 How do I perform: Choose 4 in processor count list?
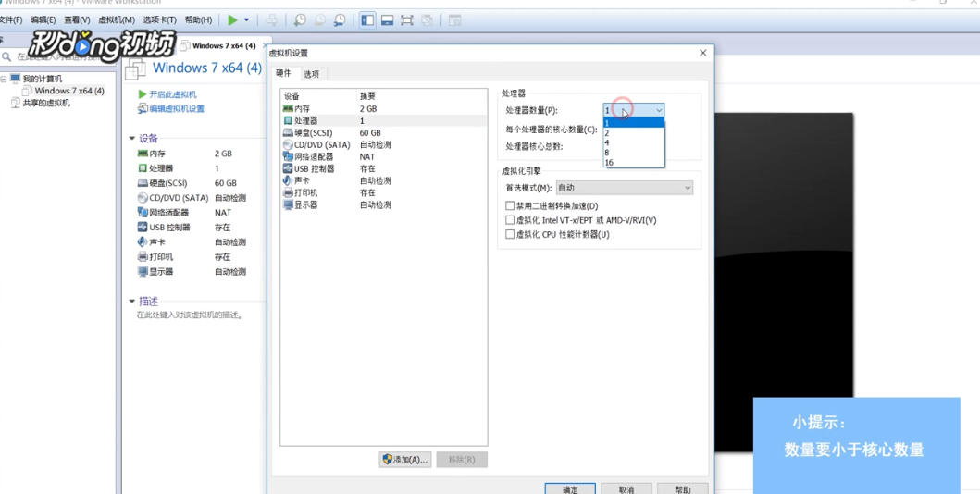634,143
